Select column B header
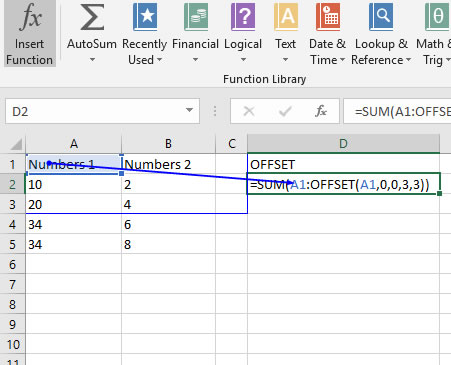 [x=168, y=144]
